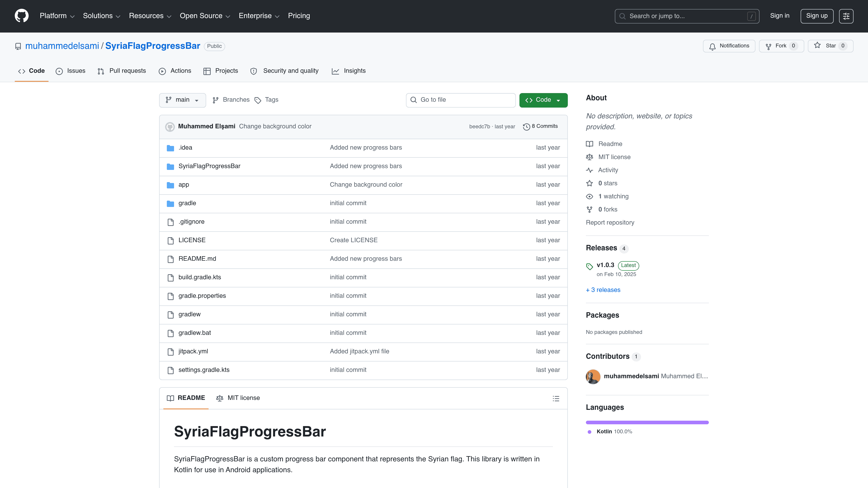Expand the main branch dropdown
868x488 pixels.
[x=182, y=100]
